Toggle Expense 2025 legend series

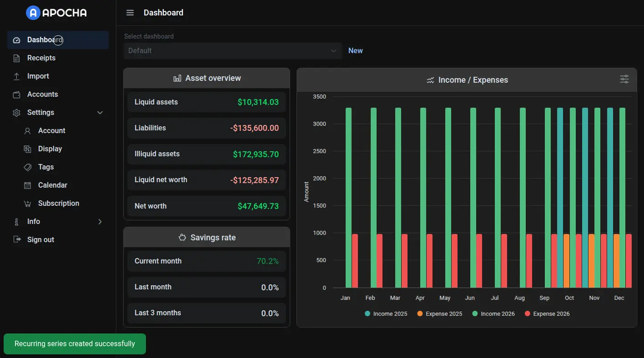click(439, 314)
